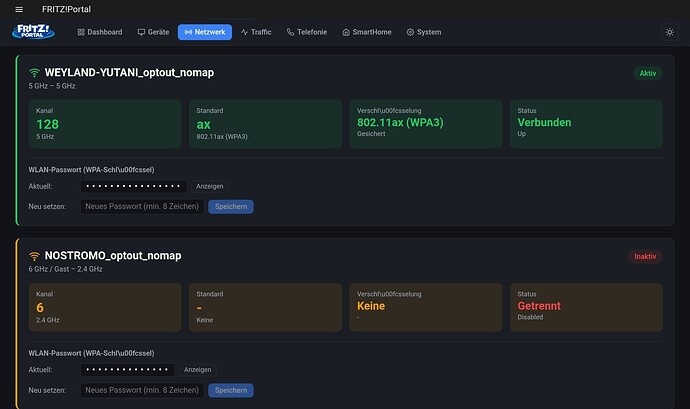Click the Kanal 6 card

105,307
